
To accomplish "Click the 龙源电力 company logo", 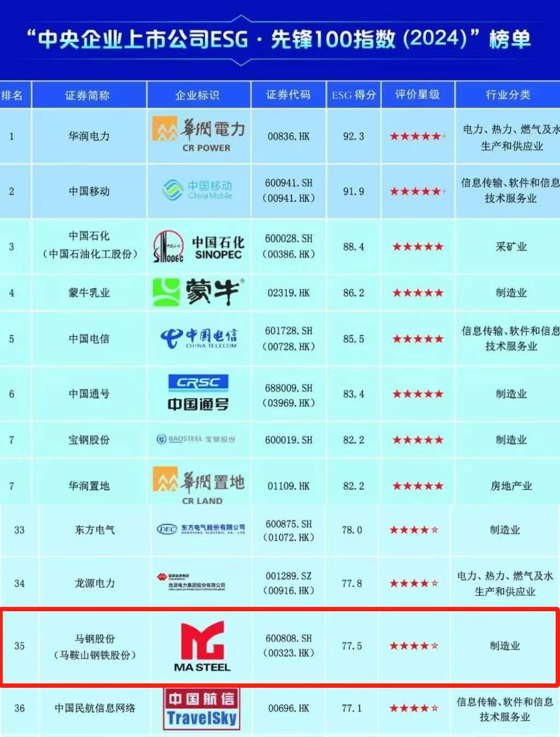I will pos(190,582).
